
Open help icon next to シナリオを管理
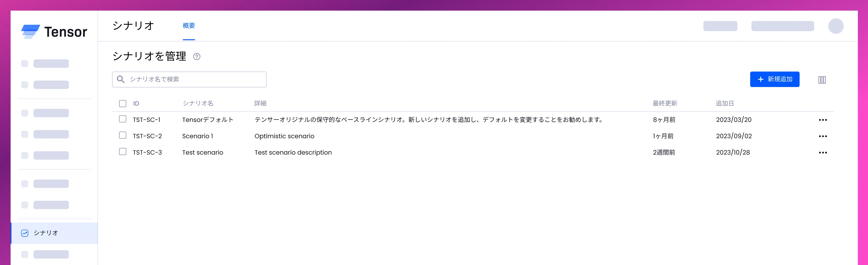pyautogui.click(x=197, y=57)
